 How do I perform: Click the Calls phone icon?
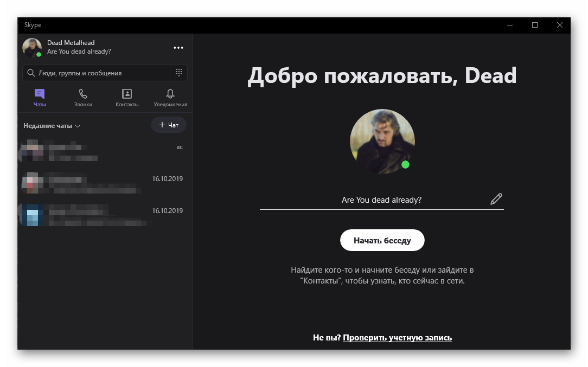pyautogui.click(x=83, y=94)
